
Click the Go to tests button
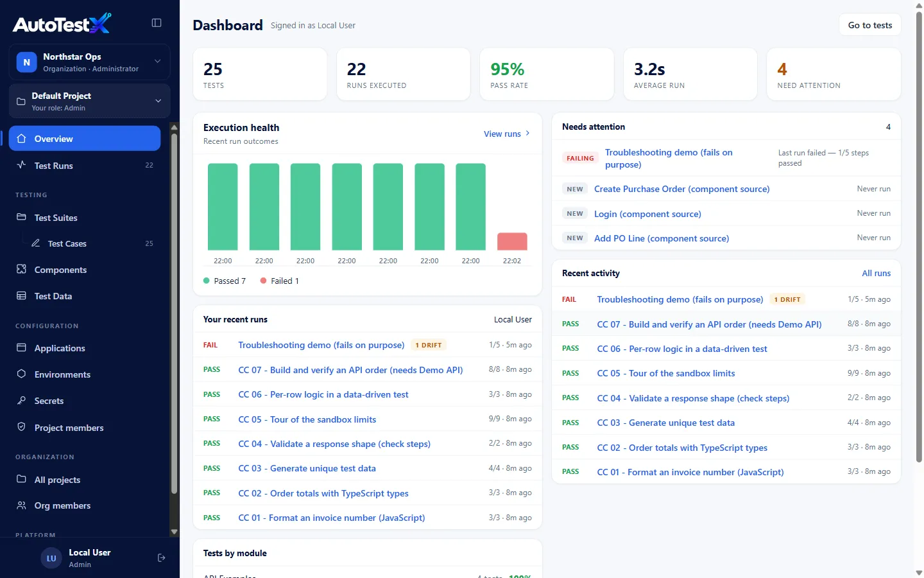pos(870,25)
